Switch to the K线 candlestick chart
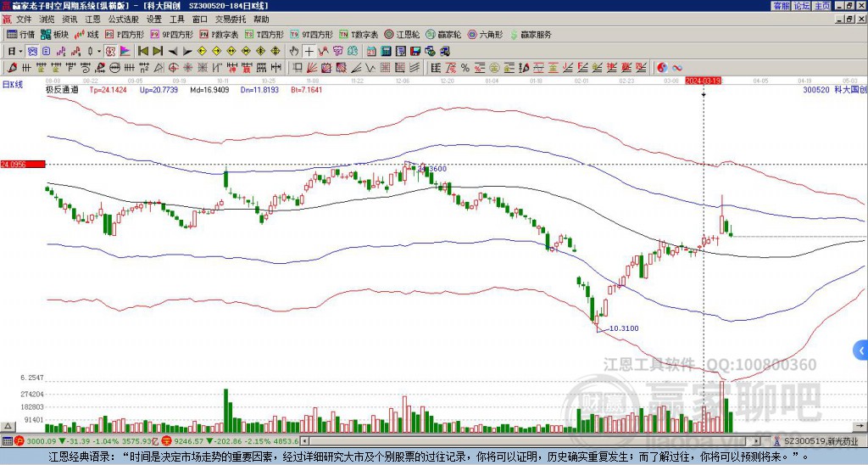This screenshot has height=465, width=868. pos(86,34)
